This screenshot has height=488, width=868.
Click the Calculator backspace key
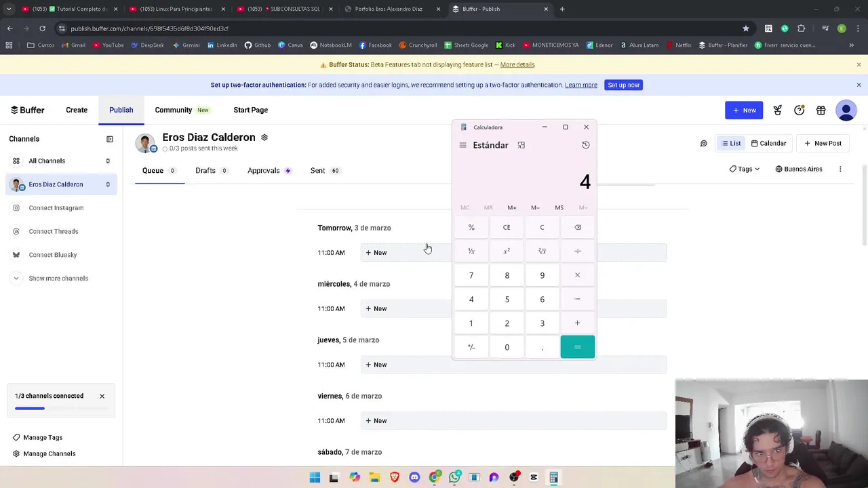(578, 227)
